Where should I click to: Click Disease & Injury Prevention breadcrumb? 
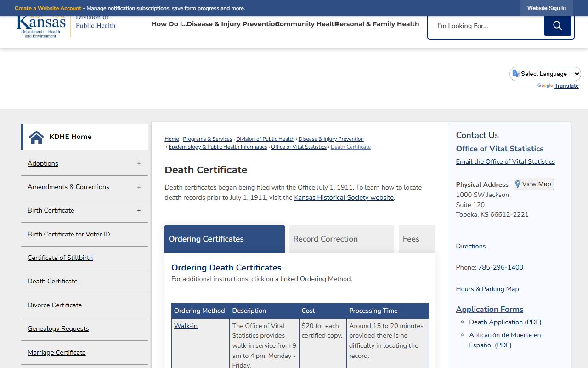click(331, 139)
